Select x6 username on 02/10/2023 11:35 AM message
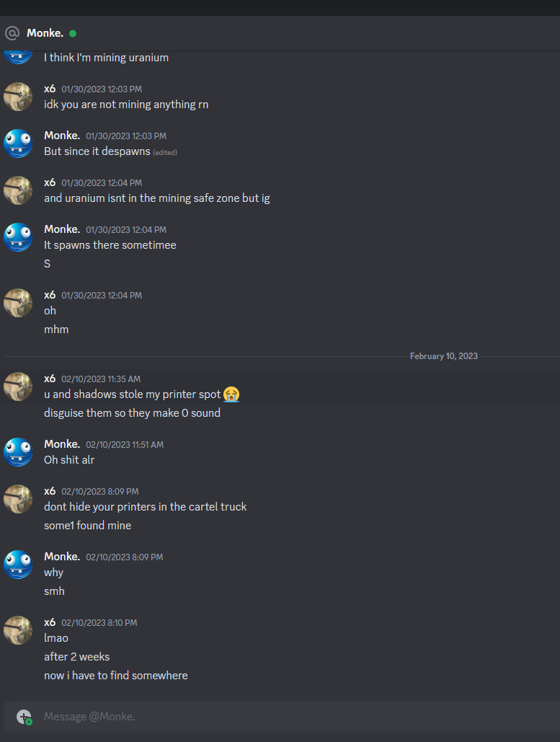560x742 pixels. [50, 379]
